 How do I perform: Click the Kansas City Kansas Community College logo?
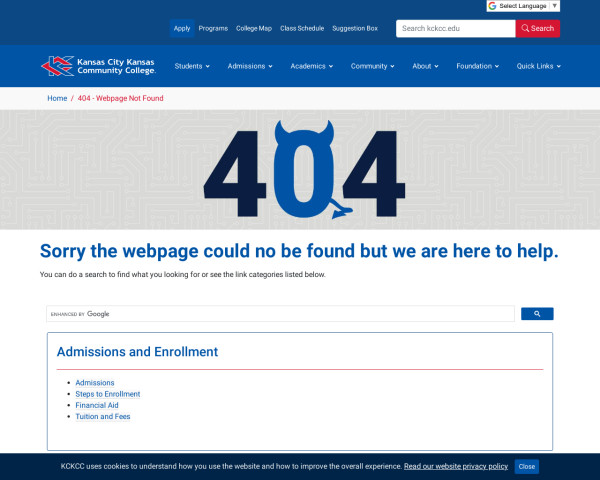pyautogui.click(x=98, y=66)
